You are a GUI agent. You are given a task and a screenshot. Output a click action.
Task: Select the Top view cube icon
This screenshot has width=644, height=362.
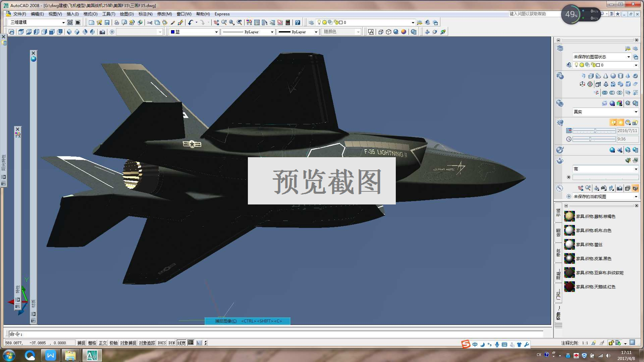[x=21, y=32]
